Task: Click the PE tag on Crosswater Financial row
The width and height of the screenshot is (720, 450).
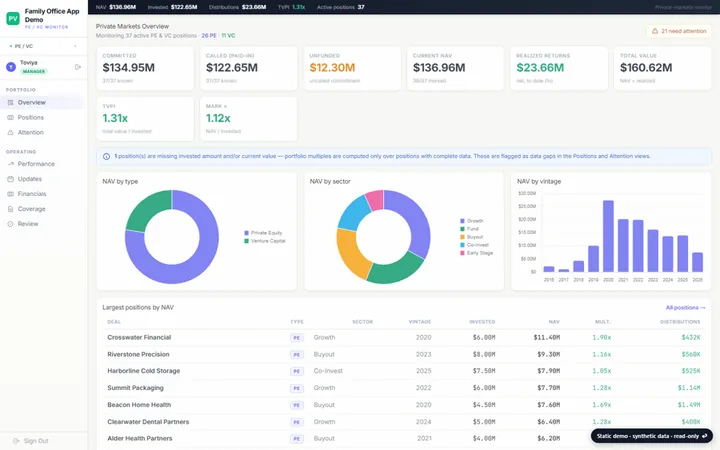Action: pos(297,338)
